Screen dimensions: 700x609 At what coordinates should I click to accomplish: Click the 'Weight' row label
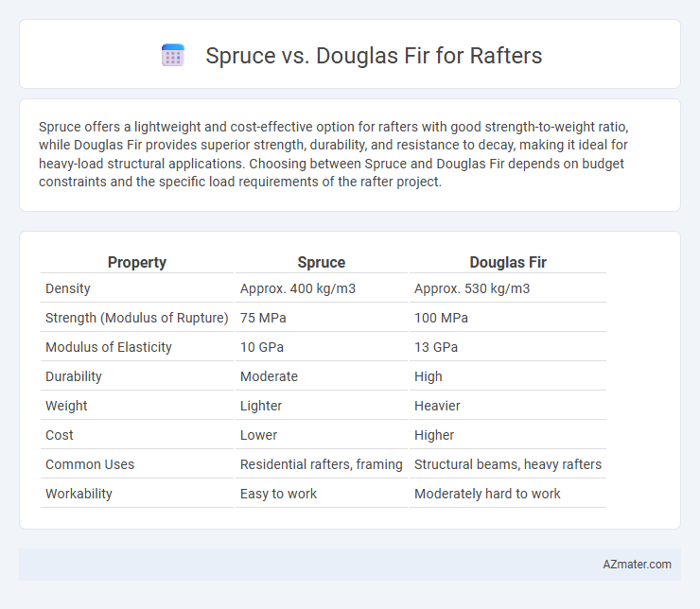pos(66,406)
